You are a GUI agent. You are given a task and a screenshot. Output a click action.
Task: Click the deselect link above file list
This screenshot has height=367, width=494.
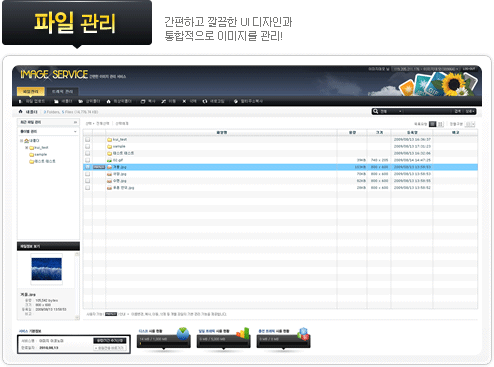pyautogui.click(x=122, y=123)
